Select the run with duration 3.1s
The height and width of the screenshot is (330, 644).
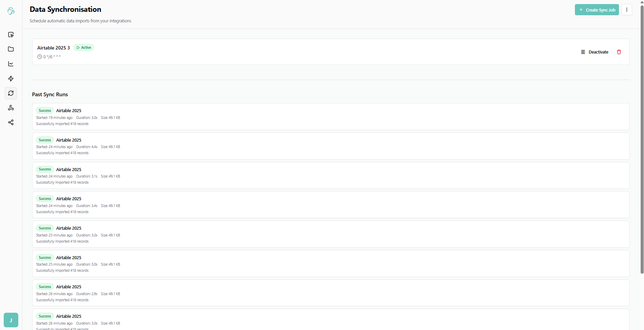[330, 176]
